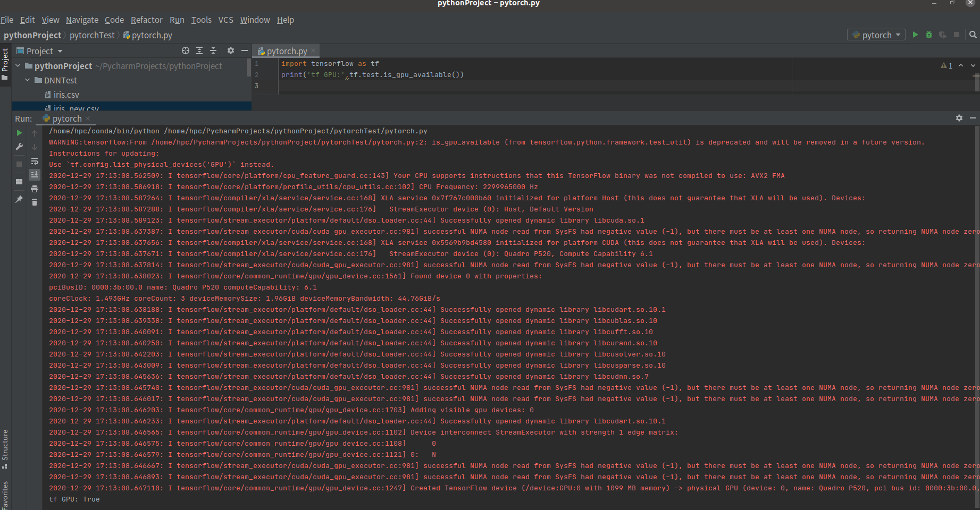Screen dimensions: 980x510
Task: Open the Navigate menu
Action: (82, 20)
